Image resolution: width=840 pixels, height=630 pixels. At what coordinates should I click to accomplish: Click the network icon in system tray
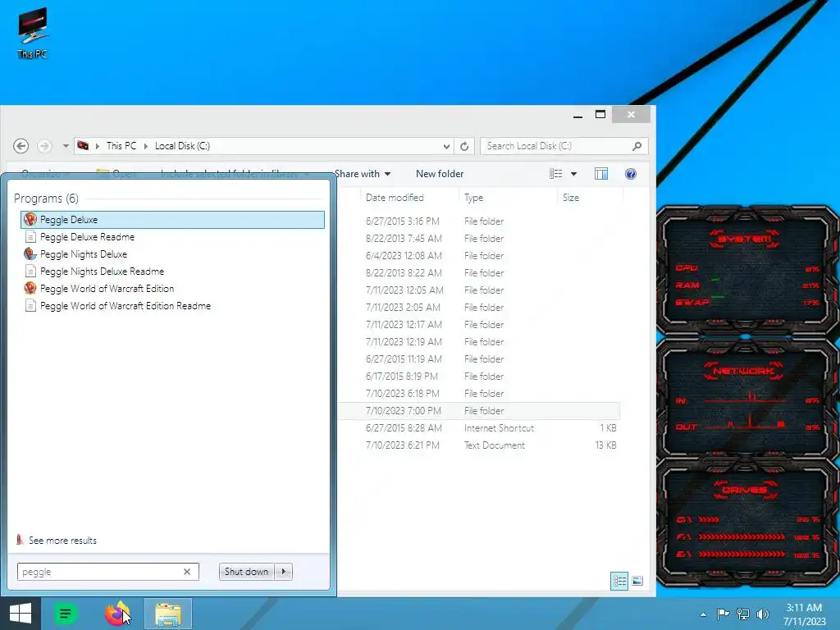click(743, 614)
